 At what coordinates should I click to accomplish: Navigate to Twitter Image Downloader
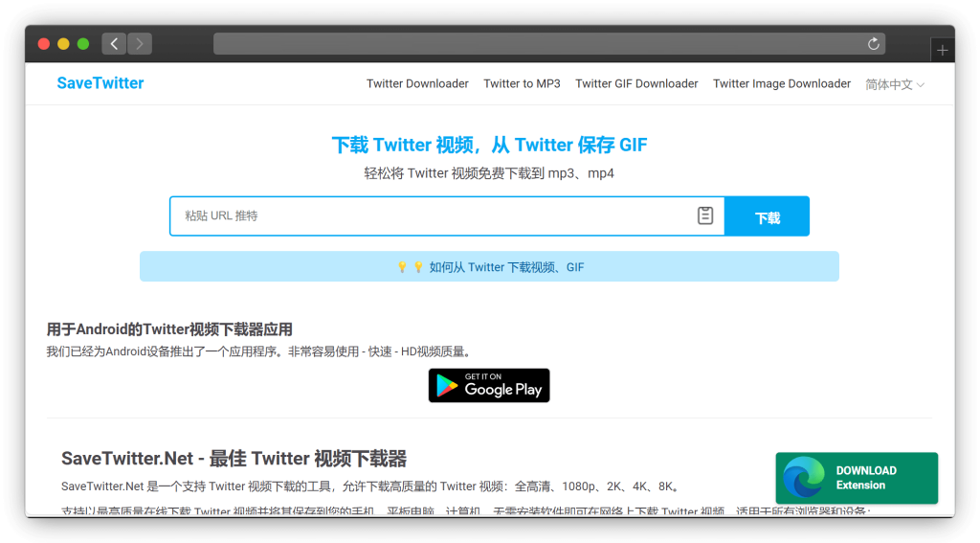782,84
